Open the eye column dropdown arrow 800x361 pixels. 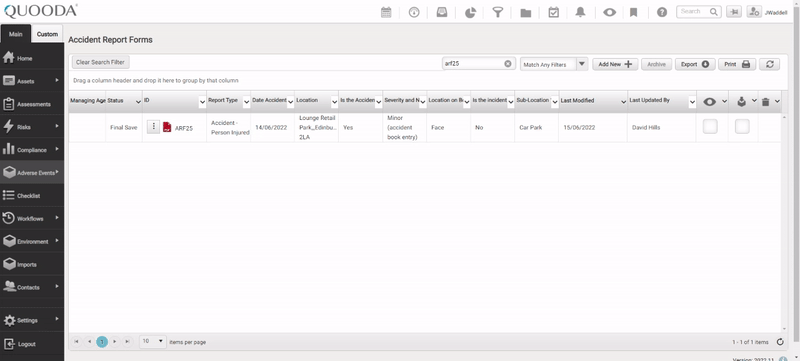(724, 101)
